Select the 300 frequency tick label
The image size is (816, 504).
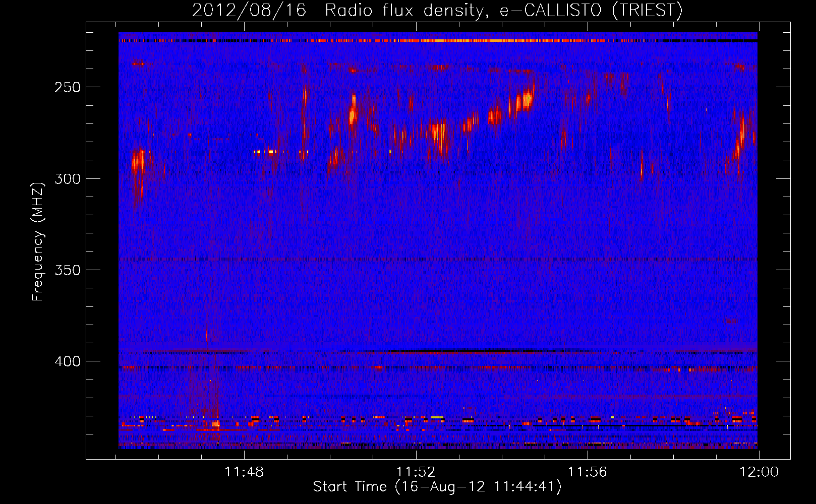point(68,179)
